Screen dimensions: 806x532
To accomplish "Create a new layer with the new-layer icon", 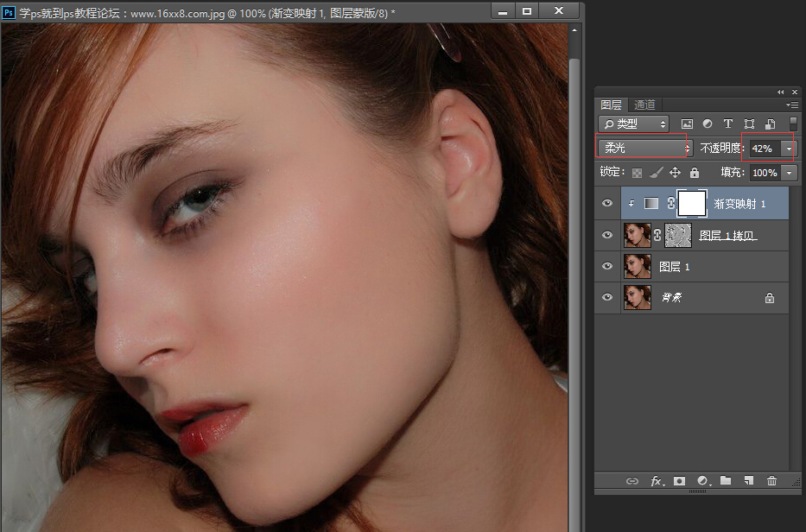I will [x=749, y=481].
